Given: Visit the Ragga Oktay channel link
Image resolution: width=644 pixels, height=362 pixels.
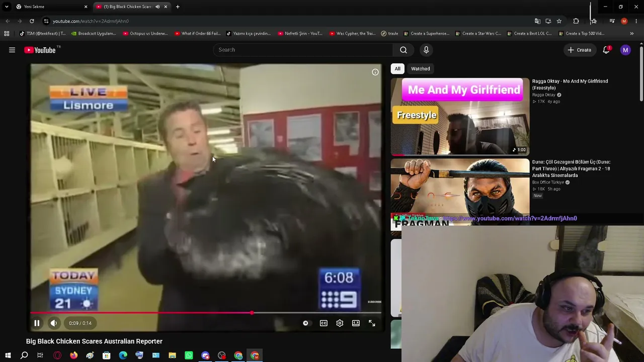Looking at the screenshot, I should point(544,95).
